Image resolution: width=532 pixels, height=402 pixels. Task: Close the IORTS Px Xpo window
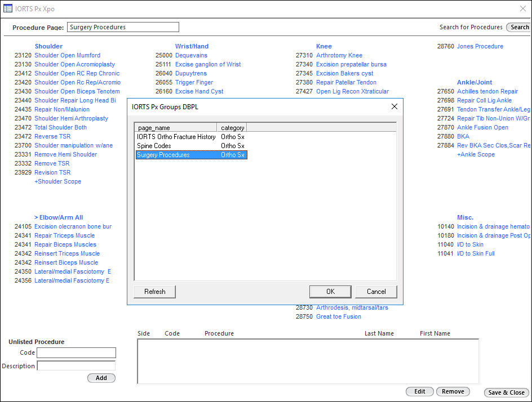[523, 8]
